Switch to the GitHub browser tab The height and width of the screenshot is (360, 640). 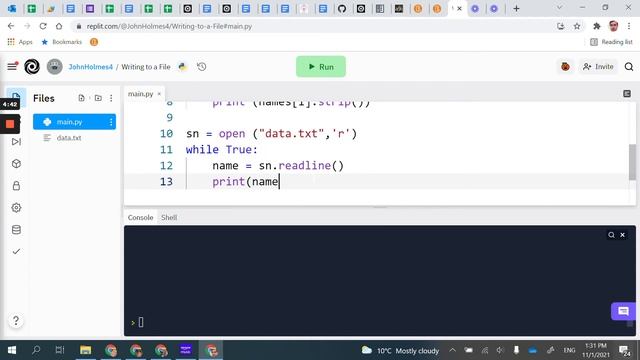342,8
